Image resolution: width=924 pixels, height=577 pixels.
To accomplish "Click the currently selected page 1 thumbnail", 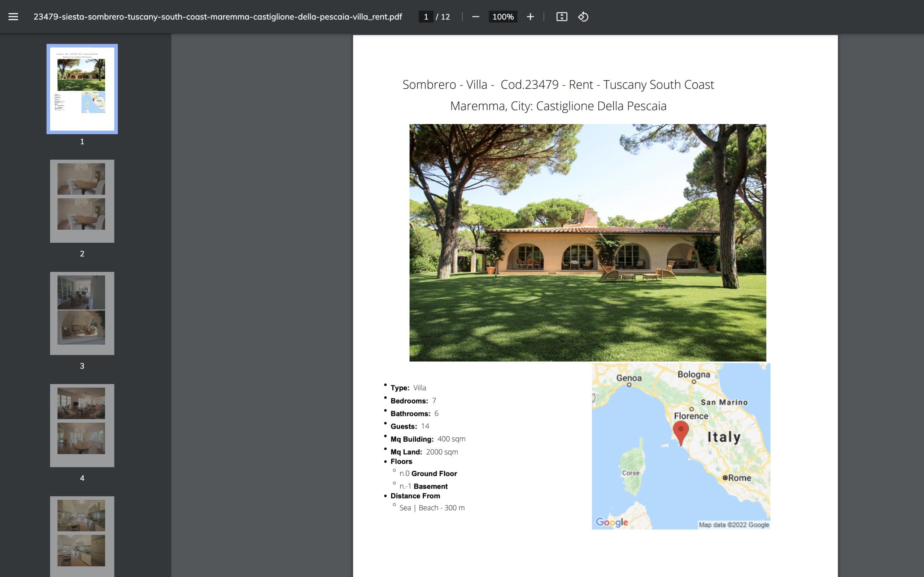I will point(81,89).
